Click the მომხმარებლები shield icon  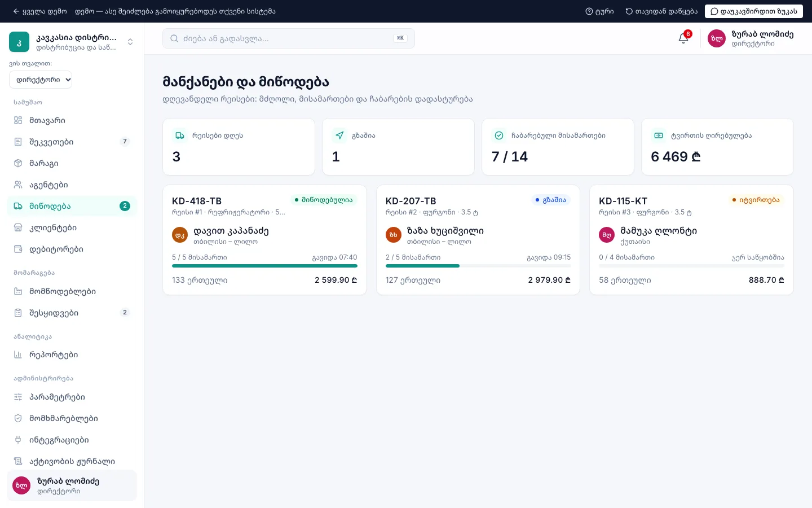[x=18, y=418]
